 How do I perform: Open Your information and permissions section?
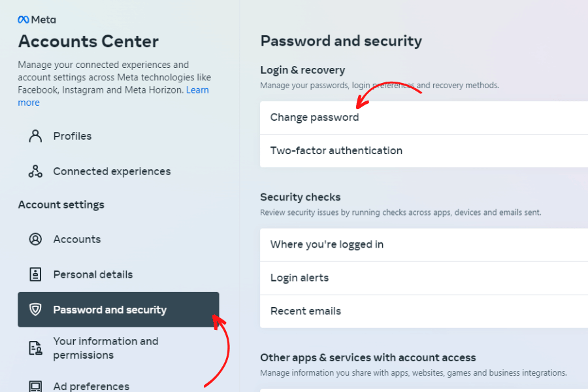(x=106, y=348)
